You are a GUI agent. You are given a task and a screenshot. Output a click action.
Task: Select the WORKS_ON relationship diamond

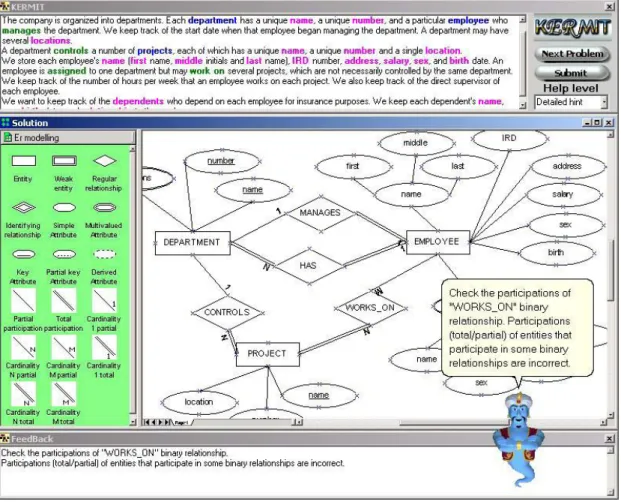pyautogui.click(x=371, y=308)
